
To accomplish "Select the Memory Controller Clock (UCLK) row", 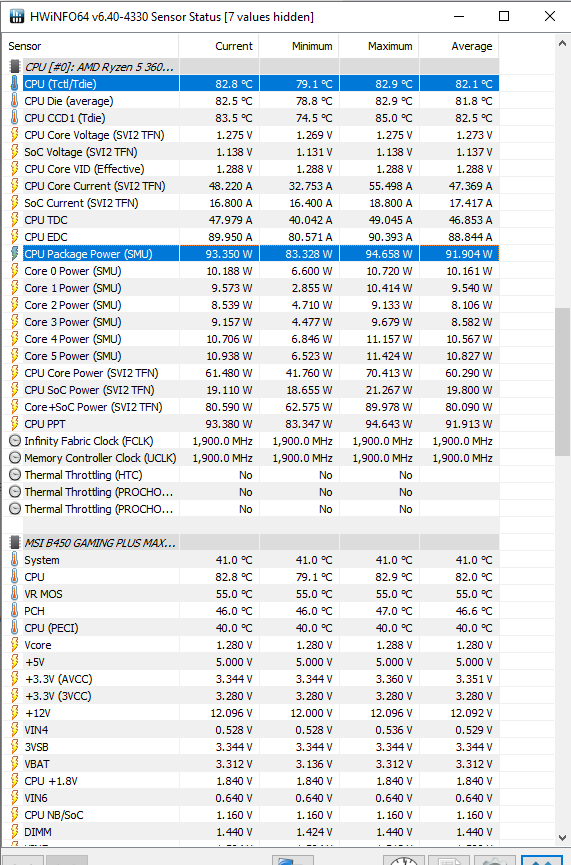I will 251,458.
